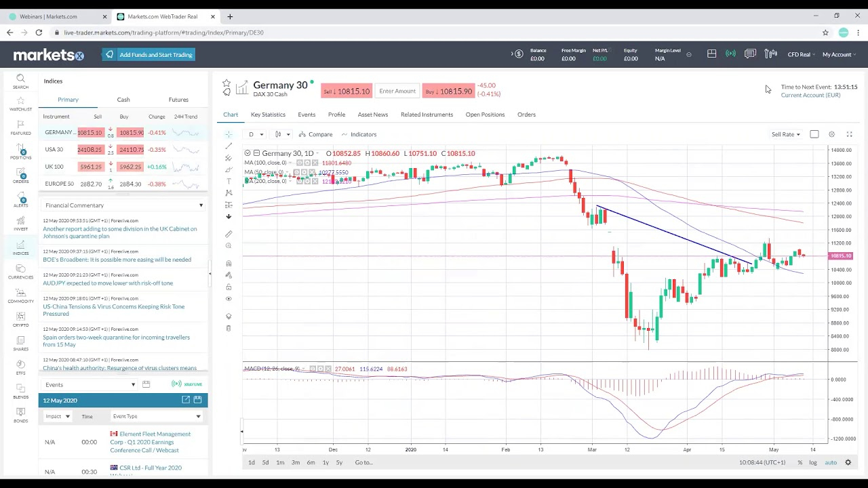Image resolution: width=868 pixels, height=488 pixels.
Task: Open the AUDJPY risk-off news headline
Action: tap(108, 283)
